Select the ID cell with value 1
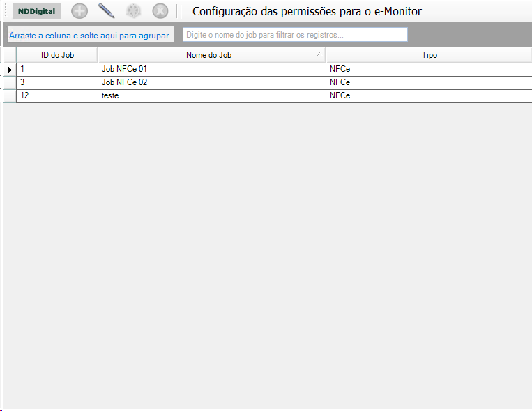Screen dimensions: 532x411 click(x=57, y=70)
